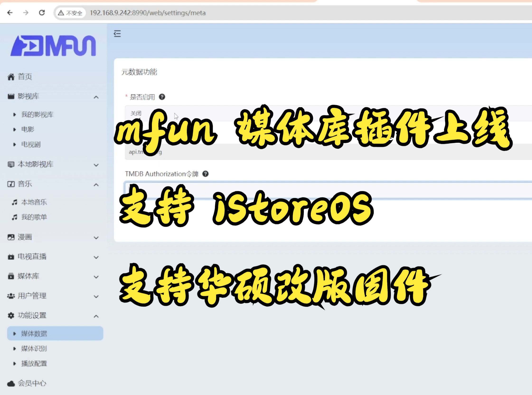Click the music note icon beside 音乐

click(11, 184)
